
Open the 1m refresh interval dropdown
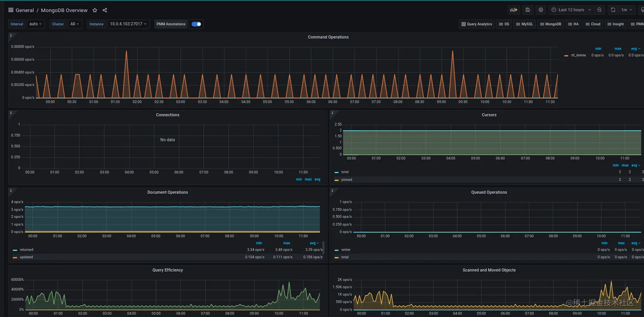click(626, 10)
